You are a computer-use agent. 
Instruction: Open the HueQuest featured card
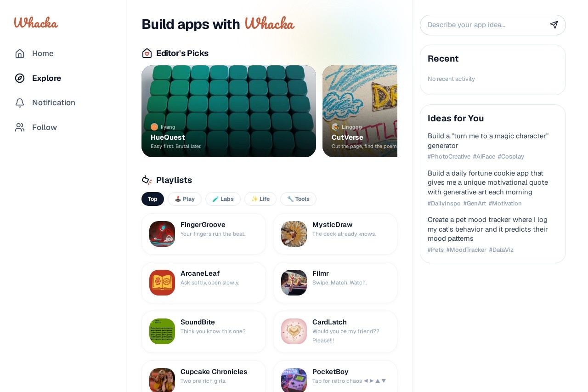pyautogui.click(x=229, y=111)
